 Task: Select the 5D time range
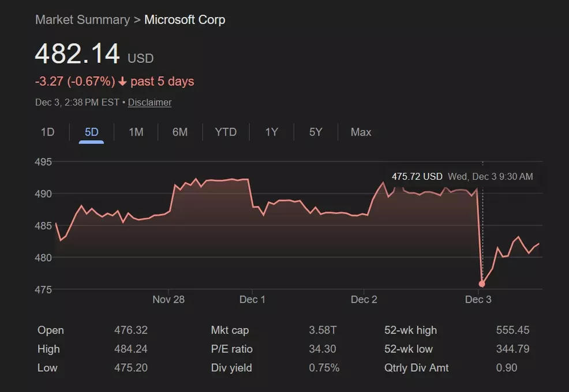pos(91,132)
